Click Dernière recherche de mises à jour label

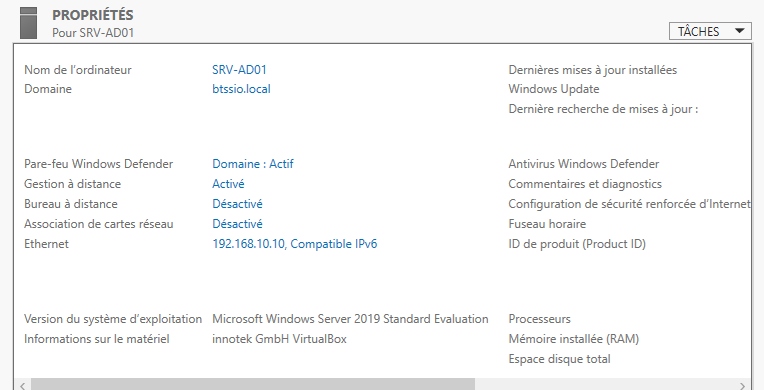coord(603,109)
